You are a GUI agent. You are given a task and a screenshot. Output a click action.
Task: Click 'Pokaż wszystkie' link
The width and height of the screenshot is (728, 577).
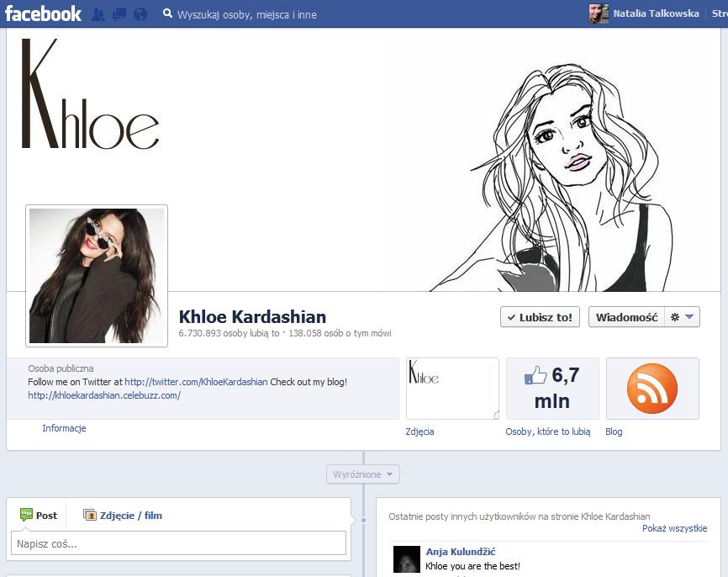(674, 528)
